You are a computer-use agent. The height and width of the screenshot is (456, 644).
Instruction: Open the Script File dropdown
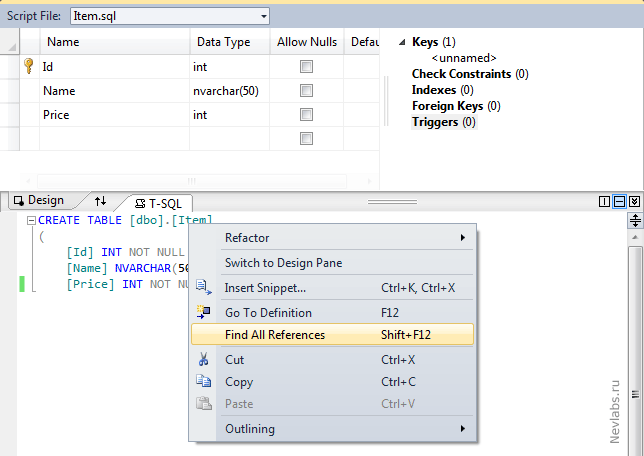coord(263,16)
